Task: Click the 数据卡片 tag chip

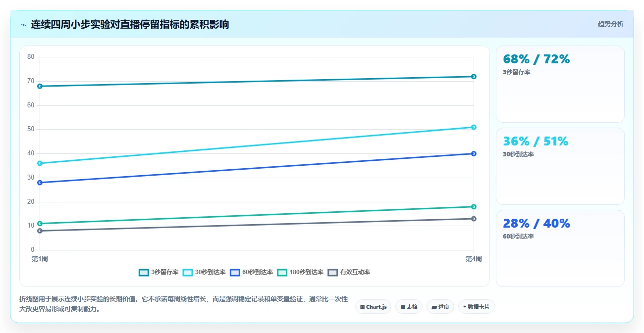Action: tap(476, 307)
